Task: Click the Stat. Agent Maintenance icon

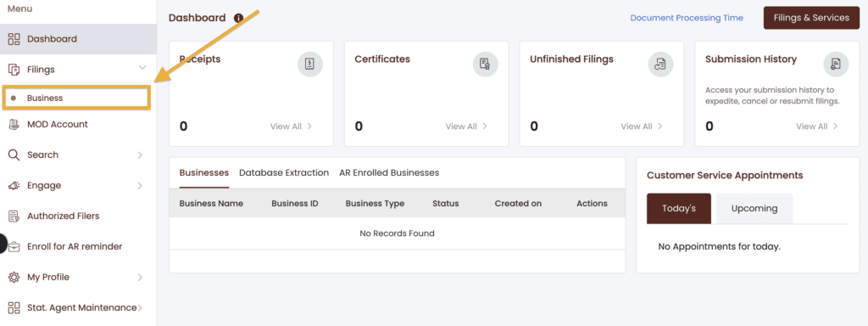Action: click(14, 307)
